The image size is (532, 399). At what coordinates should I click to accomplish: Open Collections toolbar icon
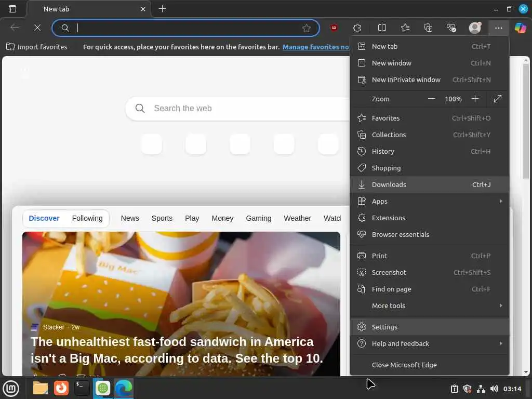(428, 28)
